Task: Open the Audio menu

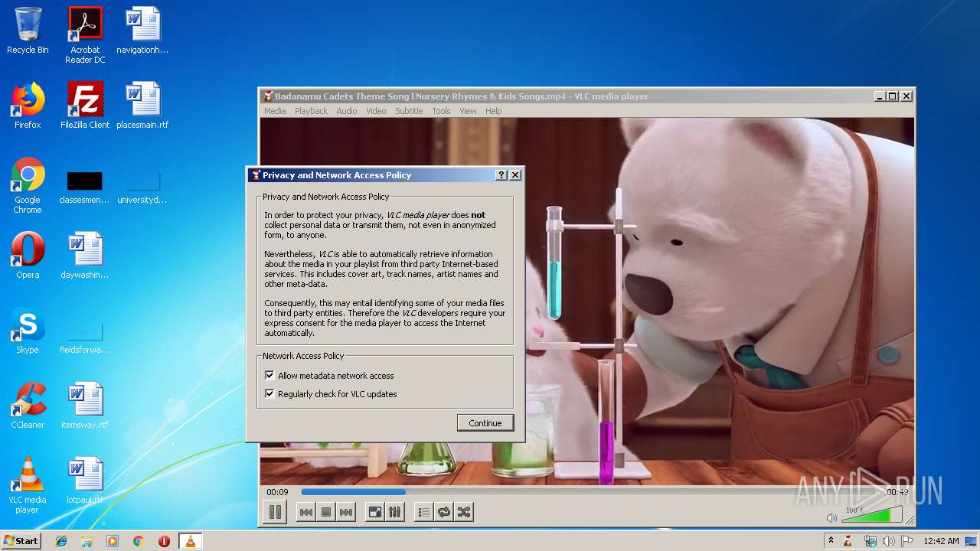Action: tap(347, 111)
